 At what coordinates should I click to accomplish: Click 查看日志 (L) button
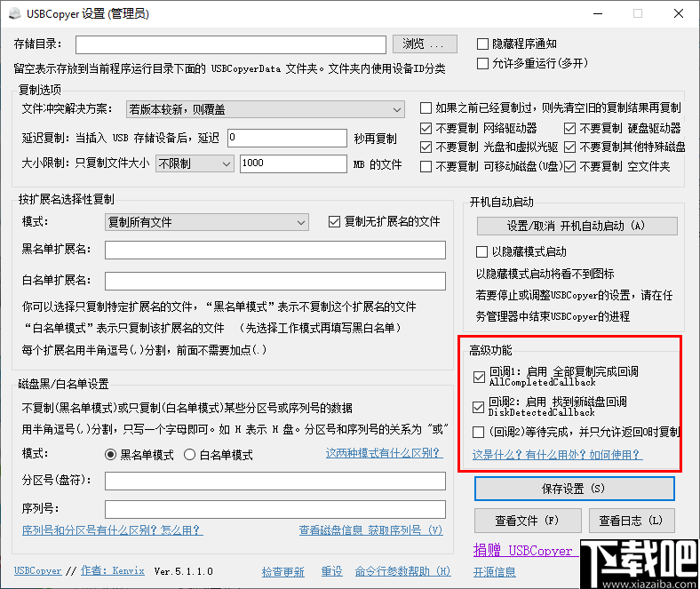632,521
